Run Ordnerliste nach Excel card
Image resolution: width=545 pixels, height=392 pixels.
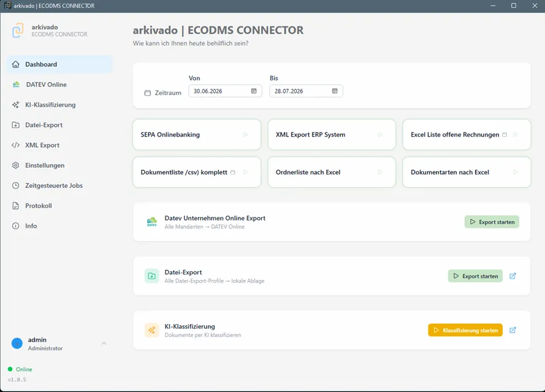332,172
